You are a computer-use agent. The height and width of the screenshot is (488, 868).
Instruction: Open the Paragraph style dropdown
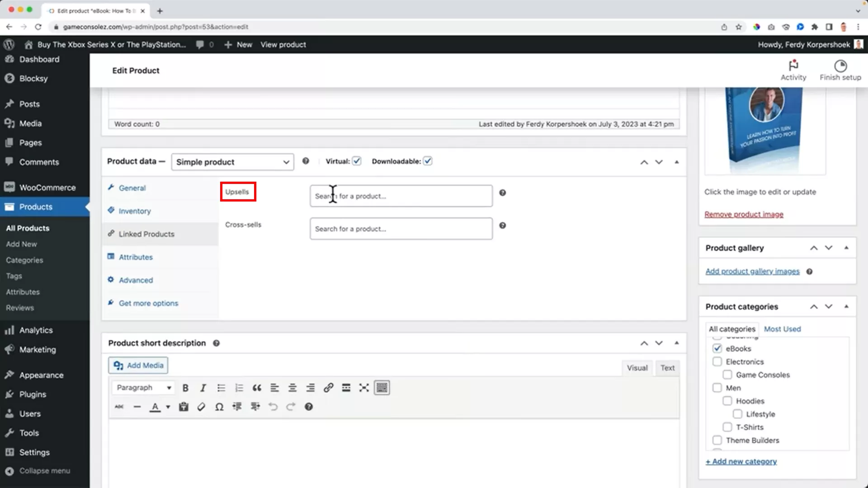pos(143,388)
